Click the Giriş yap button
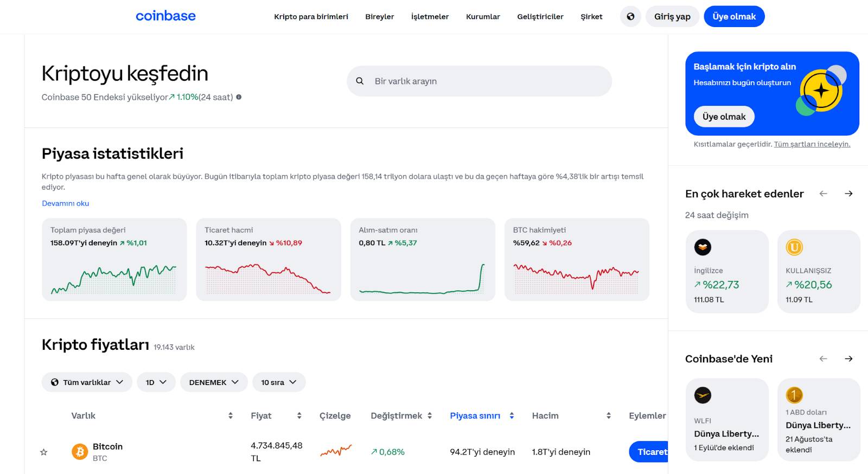Screen dimensions: 868x474 click(672, 16)
